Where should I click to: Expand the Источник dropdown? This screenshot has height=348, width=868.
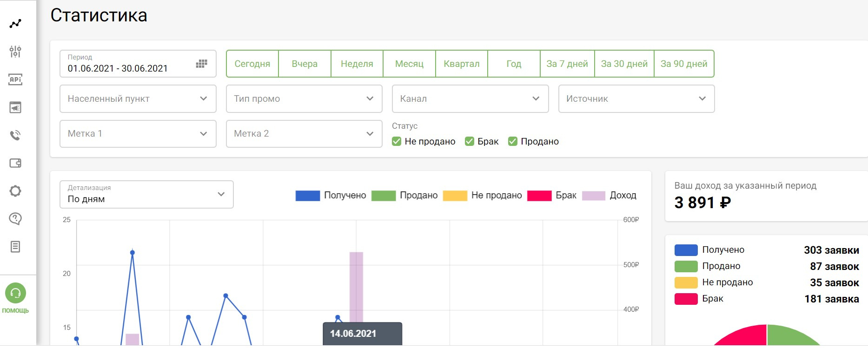(636, 98)
